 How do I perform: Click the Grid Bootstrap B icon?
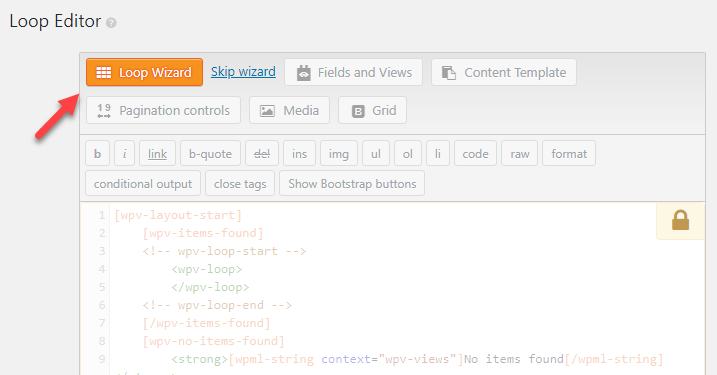[x=358, y=111]
